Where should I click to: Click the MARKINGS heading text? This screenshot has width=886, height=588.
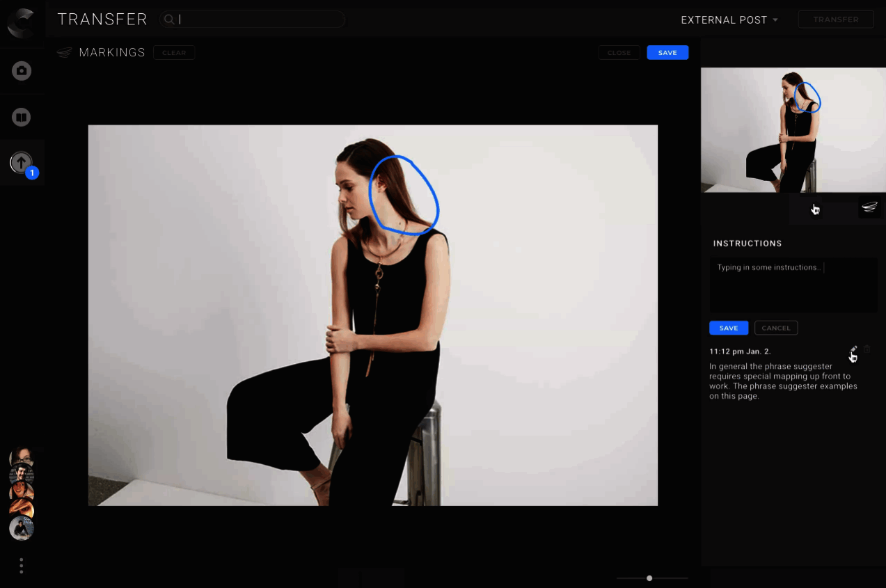(x=112, y=53)
